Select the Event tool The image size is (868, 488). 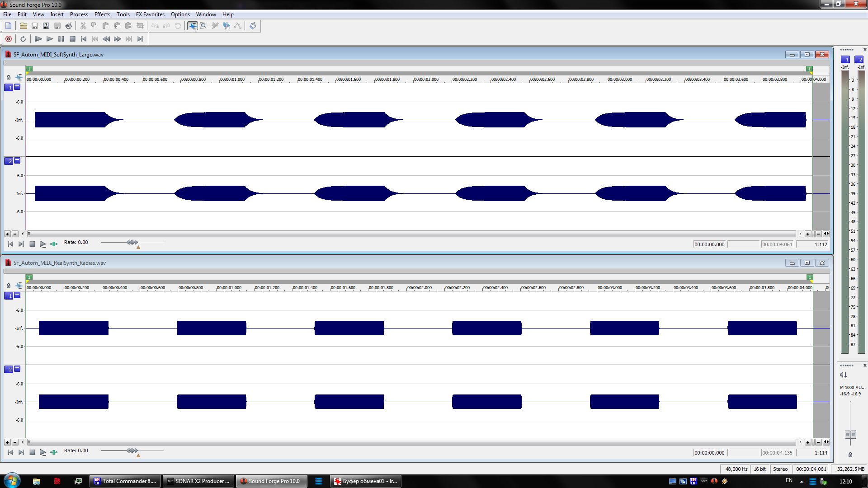click(x=226, y=26)
